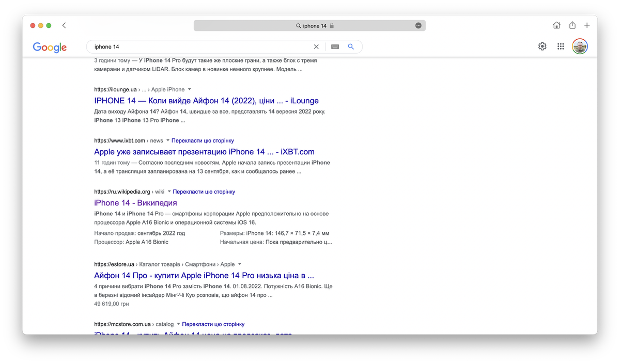Screen dimensions: 620x364
Task: Open the iLounge IPHONE 14 result link
Action: (206, 101)
